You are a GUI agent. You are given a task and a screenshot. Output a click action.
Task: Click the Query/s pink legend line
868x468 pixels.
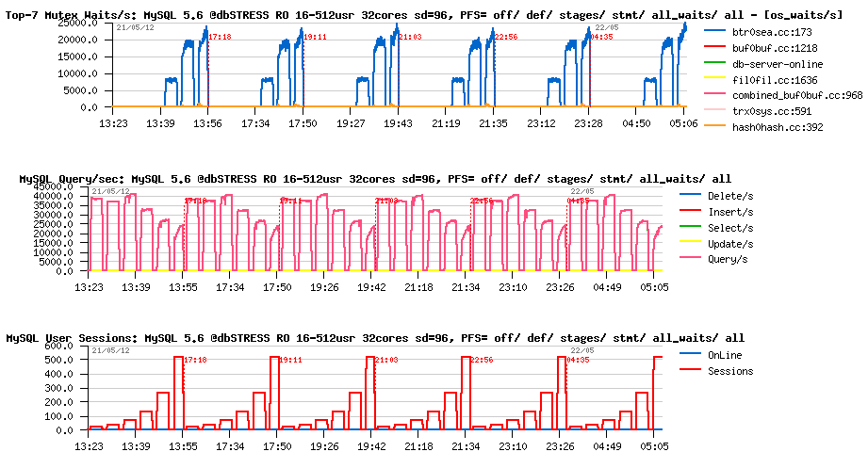[692, 259]
